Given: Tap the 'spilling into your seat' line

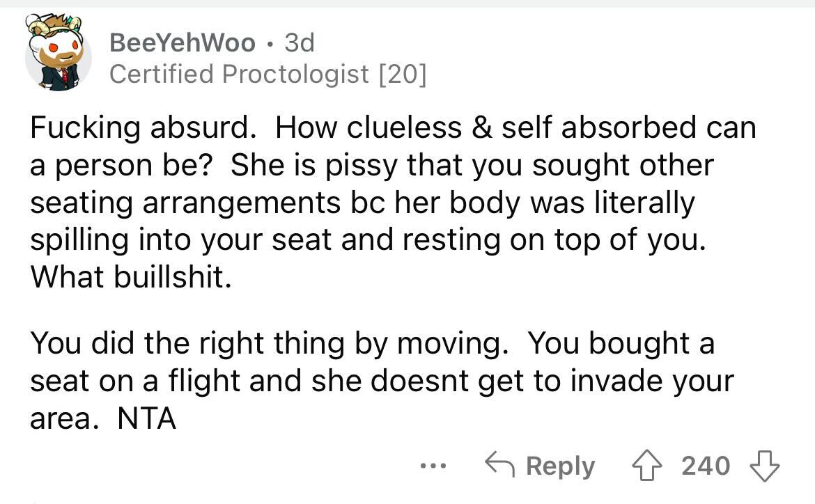Looking at the screenshot, I should coord(368,240).
